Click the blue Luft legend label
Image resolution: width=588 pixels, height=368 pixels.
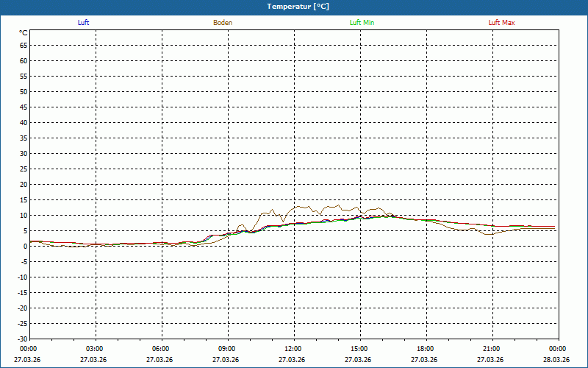(83, 23)
